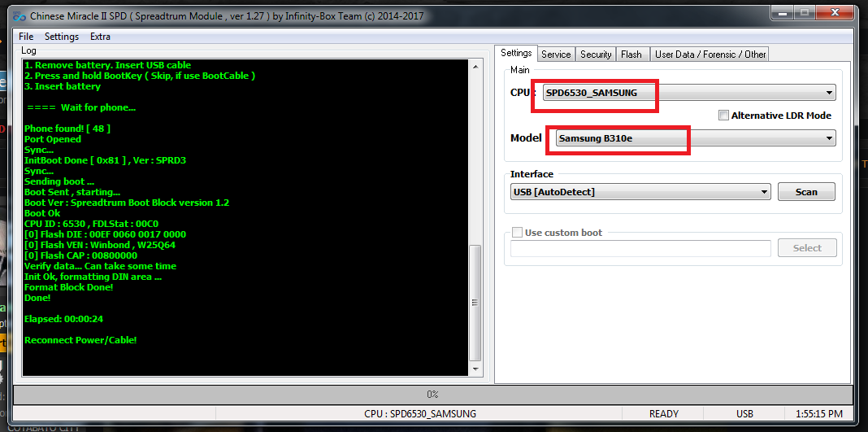Click the 'Format Block Done!' log line

(x=68, y=287)
